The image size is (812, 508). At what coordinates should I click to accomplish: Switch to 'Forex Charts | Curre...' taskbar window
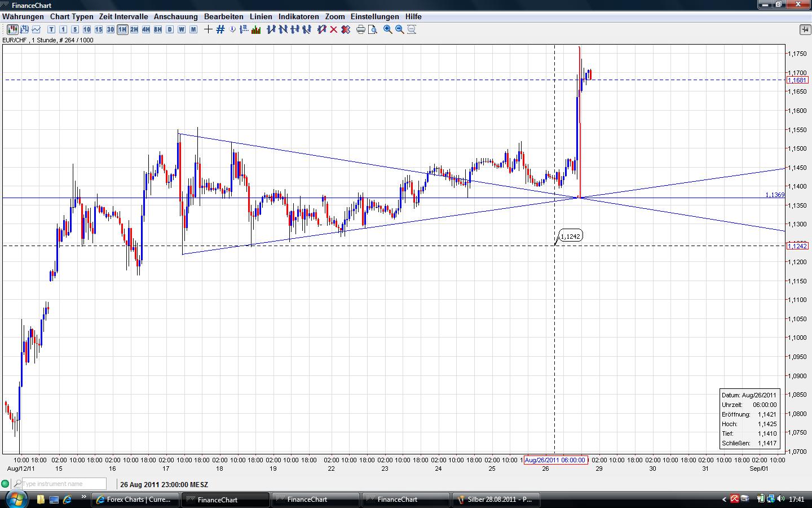pyautogui.click(x=135, y=500)
